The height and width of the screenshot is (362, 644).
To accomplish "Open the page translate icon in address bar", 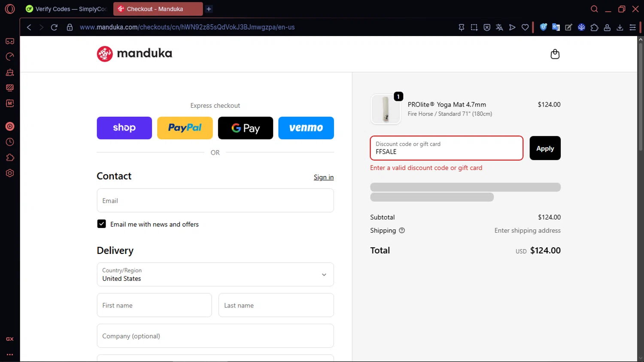I will 499,27.
